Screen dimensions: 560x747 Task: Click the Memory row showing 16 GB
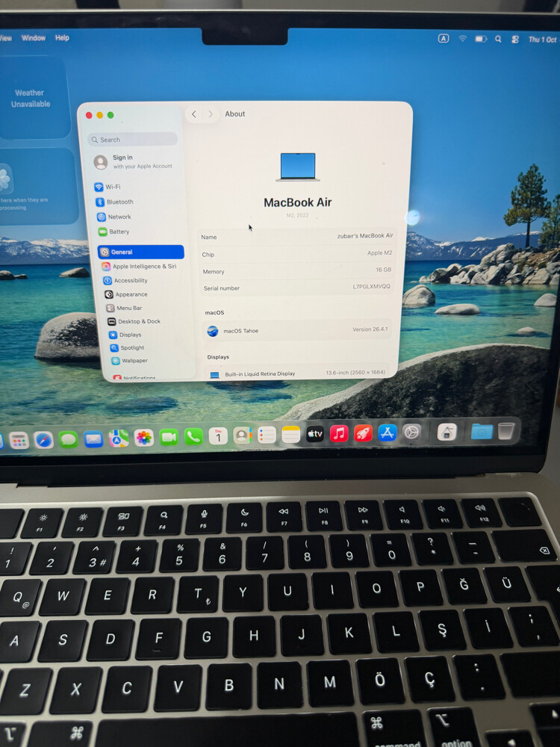pyautogui.click(x=297, y=270)
